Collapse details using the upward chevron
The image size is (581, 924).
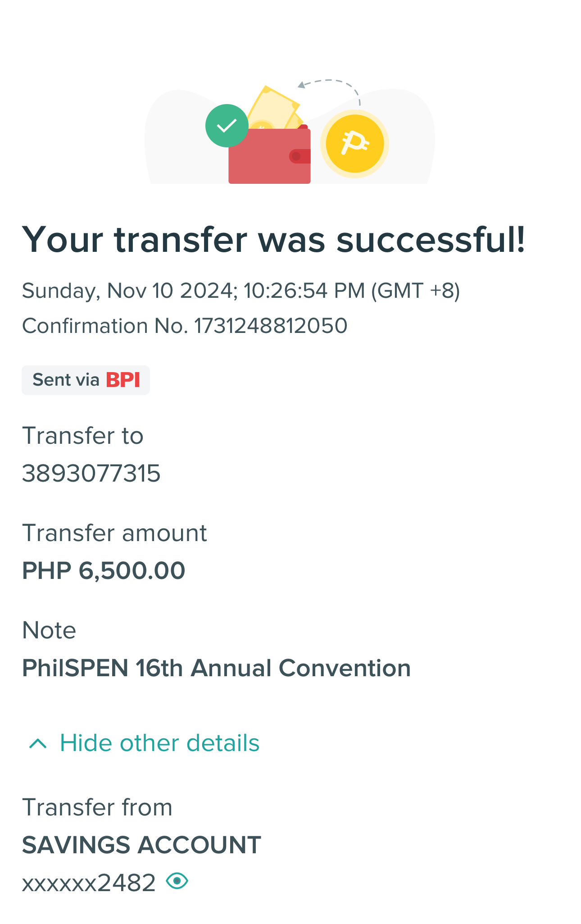tap(38, 743)
